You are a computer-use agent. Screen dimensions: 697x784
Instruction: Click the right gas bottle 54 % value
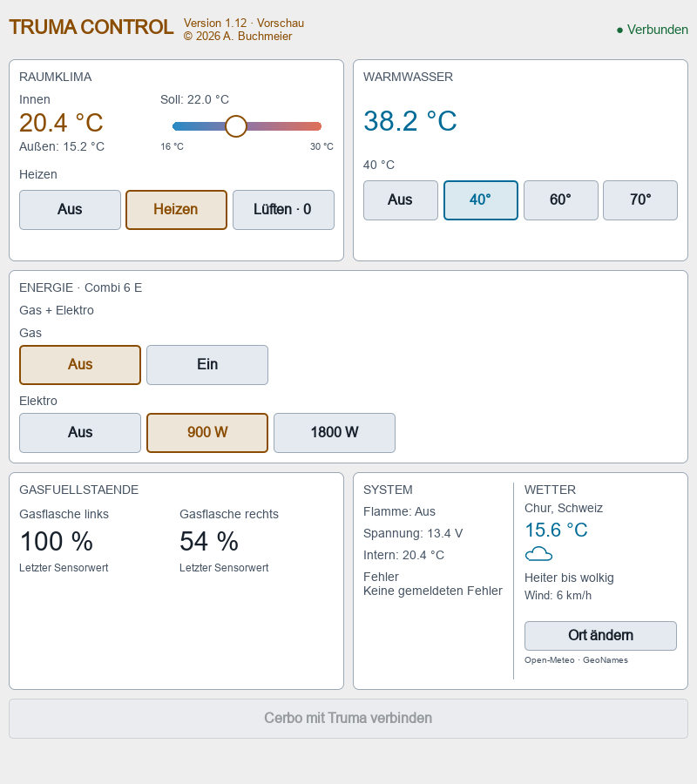pos(209,542)
